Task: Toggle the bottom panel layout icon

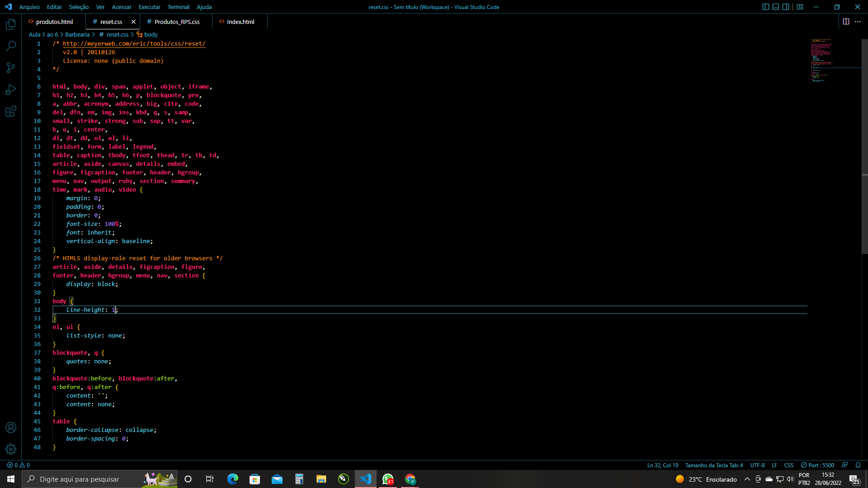Action: pyautogui.click(x=776, y=7)
